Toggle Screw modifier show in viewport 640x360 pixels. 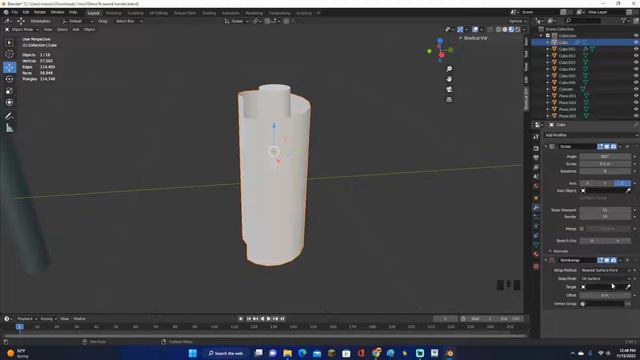[x=607, y=147]
